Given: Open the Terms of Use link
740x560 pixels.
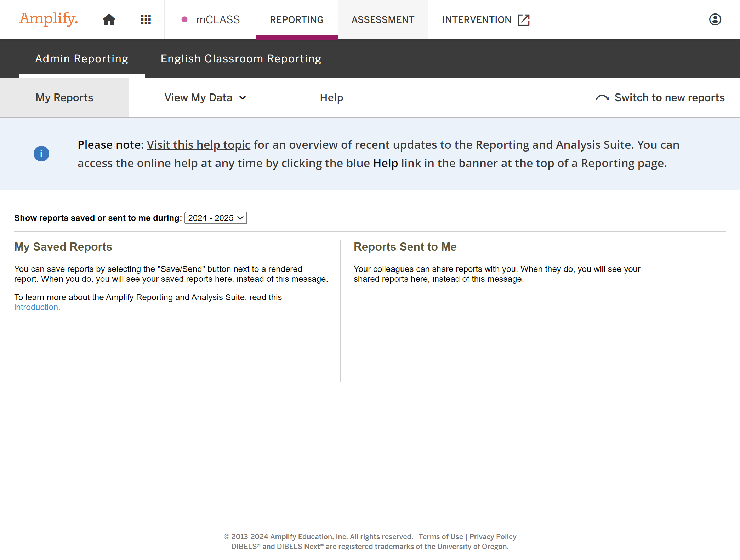Looking at the screenshot, I should coord(440,537).
